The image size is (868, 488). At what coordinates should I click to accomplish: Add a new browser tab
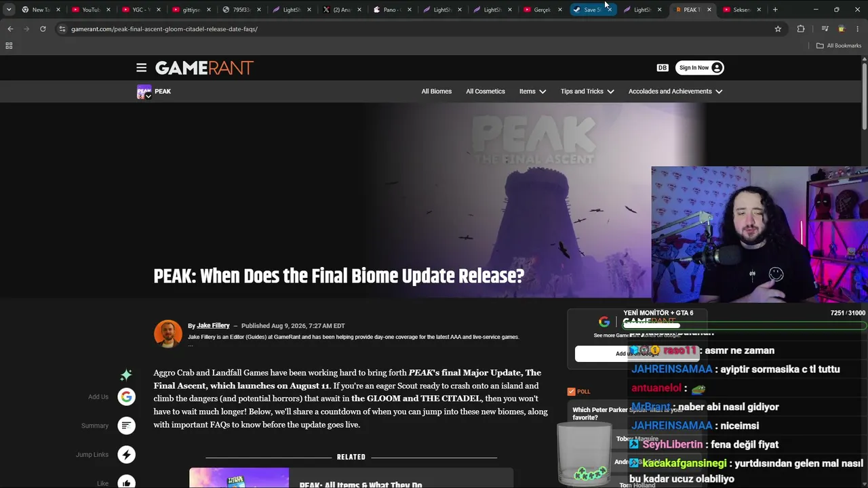click(x=775, y=9)
